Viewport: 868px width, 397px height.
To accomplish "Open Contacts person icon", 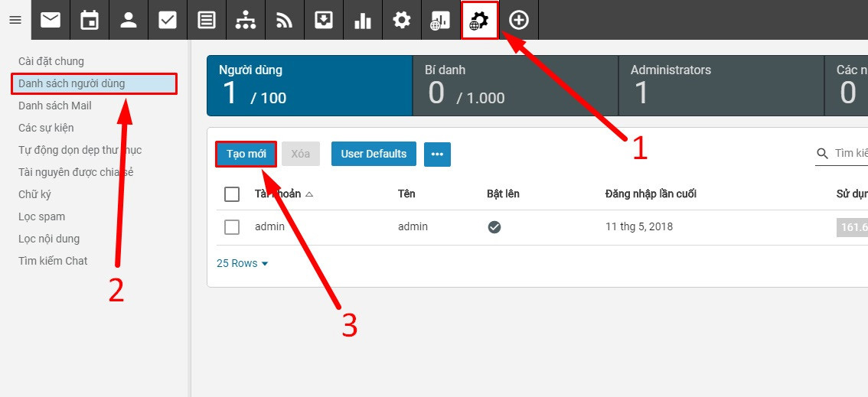I will coord(129,20).
